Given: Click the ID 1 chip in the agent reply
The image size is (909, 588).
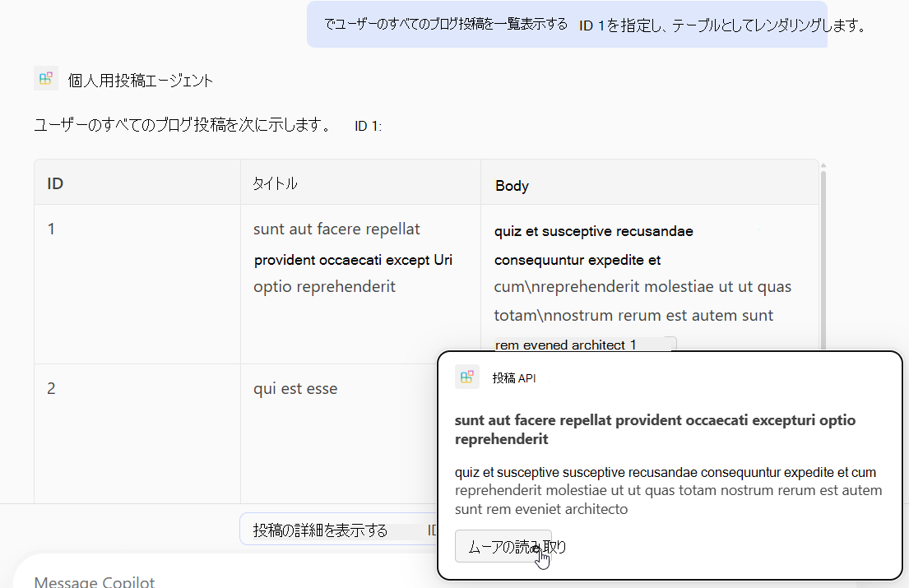Looking at the screenshot, I should tap(367, 126).
